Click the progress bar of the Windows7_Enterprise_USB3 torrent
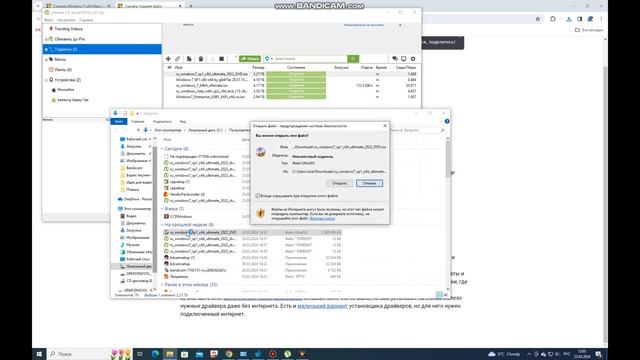640x360 pixels. coord(296,97)
